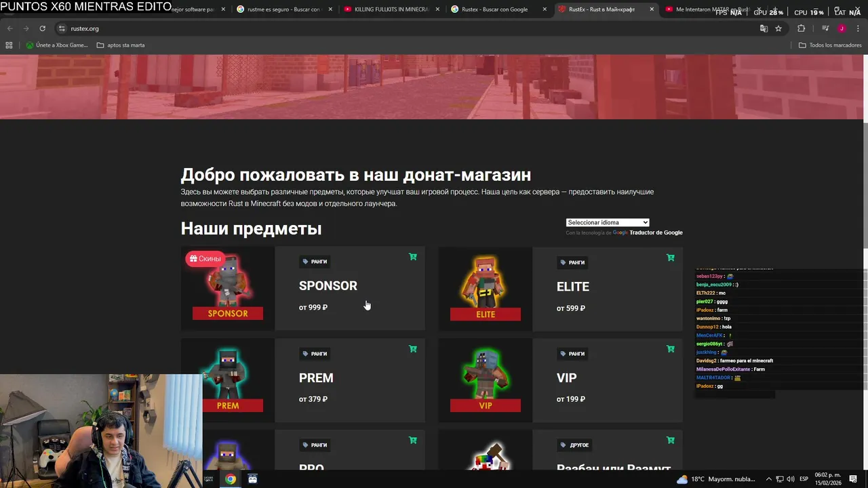Add VIP rank to cart

671,349
